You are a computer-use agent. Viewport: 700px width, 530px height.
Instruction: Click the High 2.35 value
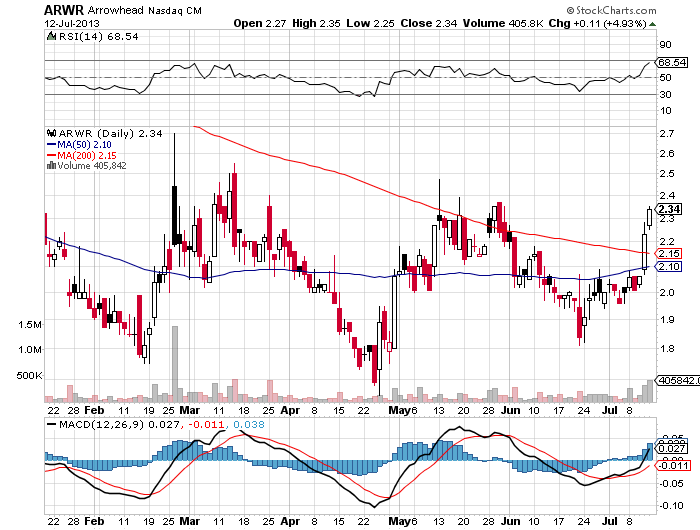(x=316, y=23)
